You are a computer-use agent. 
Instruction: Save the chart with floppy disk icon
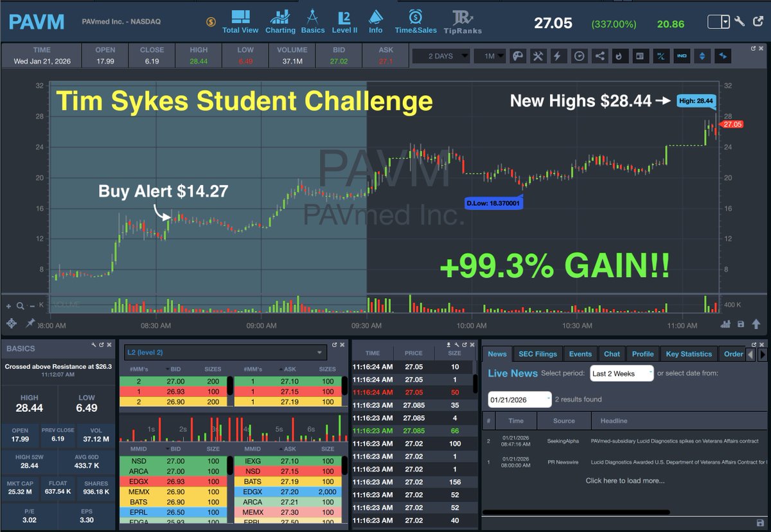tap(741, 324)
